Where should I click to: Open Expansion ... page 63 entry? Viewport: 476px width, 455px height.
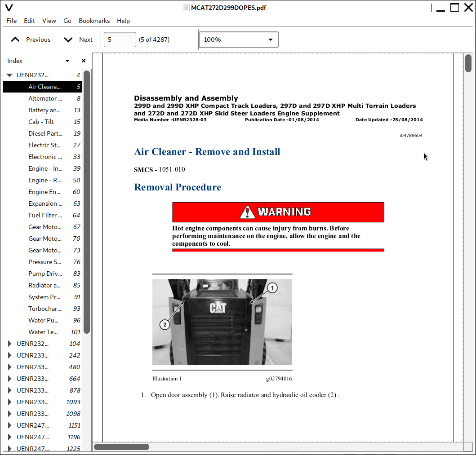pyautogui.click(x=43, y=203)
